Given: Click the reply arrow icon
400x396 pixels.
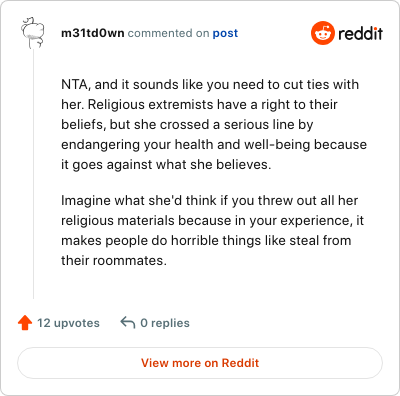Looking at the screenshot, I should coord(128,323).
